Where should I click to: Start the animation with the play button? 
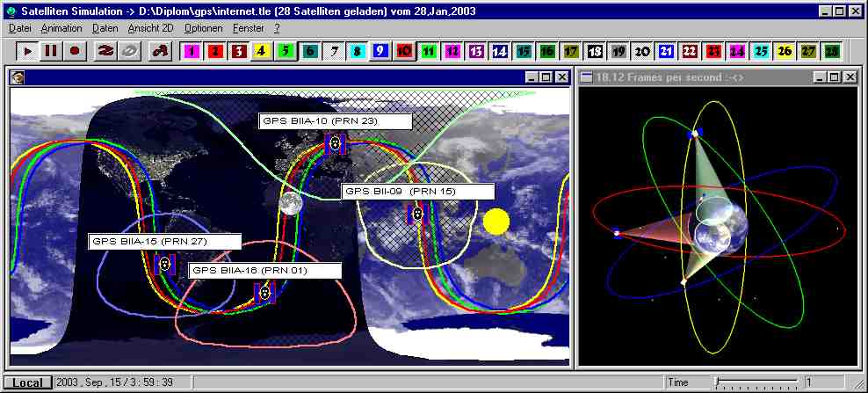coord(27,51)
